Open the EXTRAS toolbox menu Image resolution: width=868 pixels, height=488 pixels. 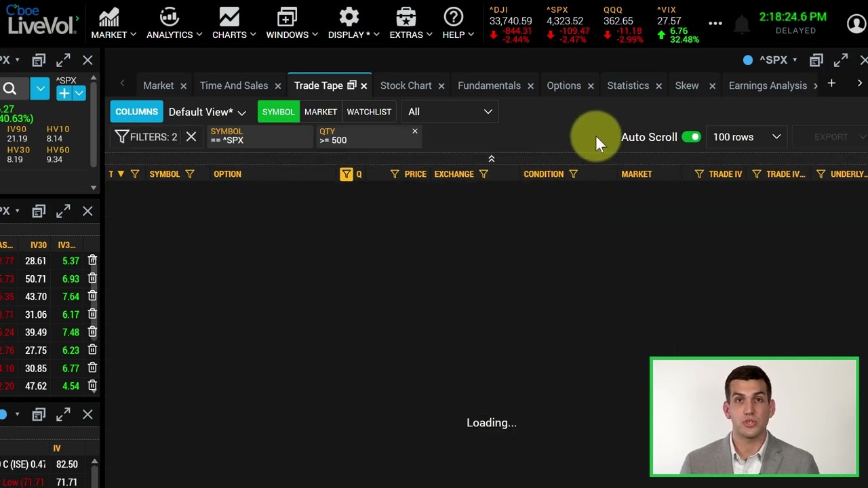click(410, 24)
